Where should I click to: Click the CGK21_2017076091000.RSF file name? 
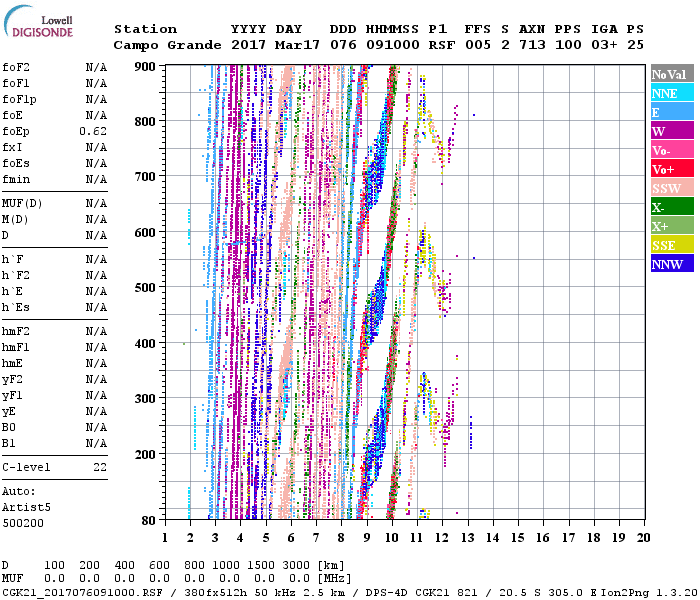pos(82,592)
